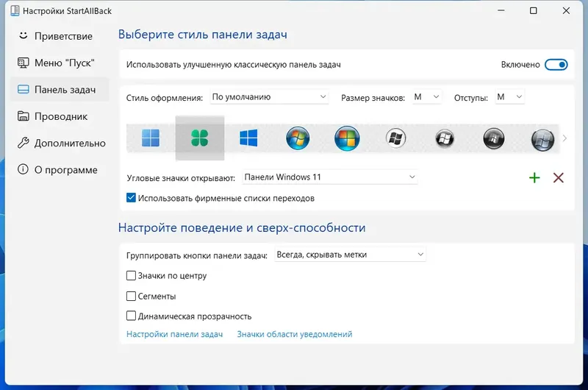Expand the Отступы dropdown
This screenshot has width=588, height=390.
[x=509, y=97]
